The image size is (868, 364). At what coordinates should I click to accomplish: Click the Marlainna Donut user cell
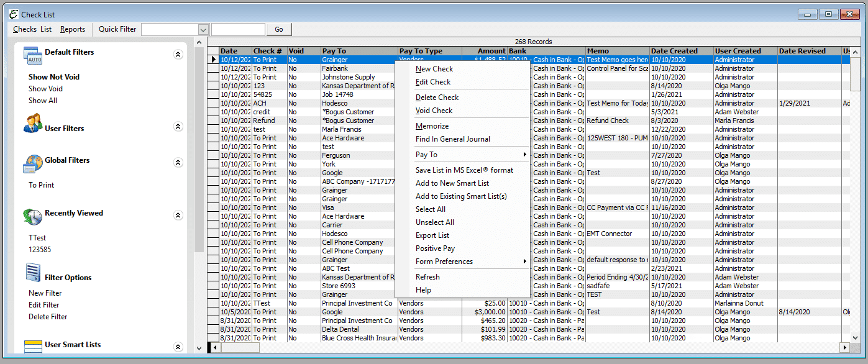click(746, 303)
